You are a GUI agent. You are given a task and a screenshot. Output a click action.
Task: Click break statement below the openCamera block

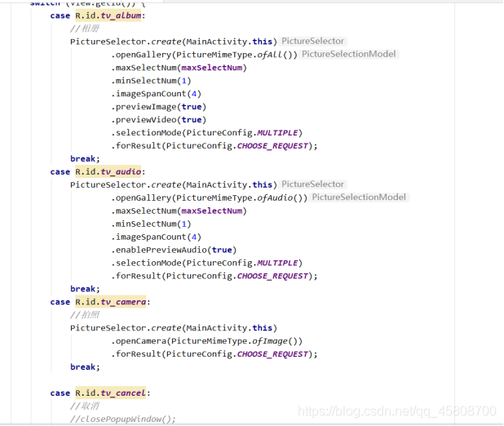click(85, 367)
